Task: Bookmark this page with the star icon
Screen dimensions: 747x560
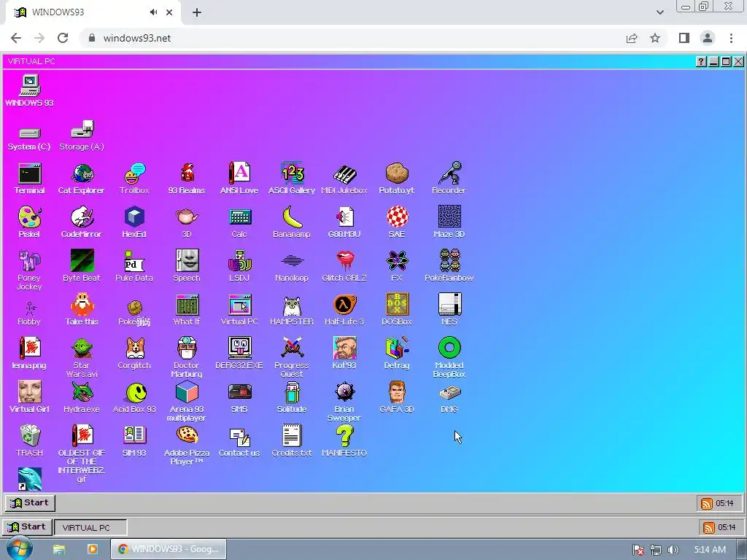Action: [655, 38]
